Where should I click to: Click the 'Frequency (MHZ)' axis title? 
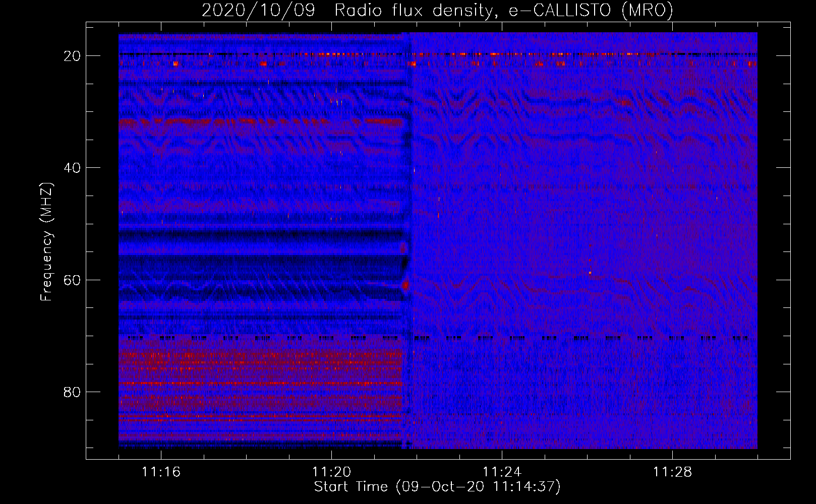[46, 242]
